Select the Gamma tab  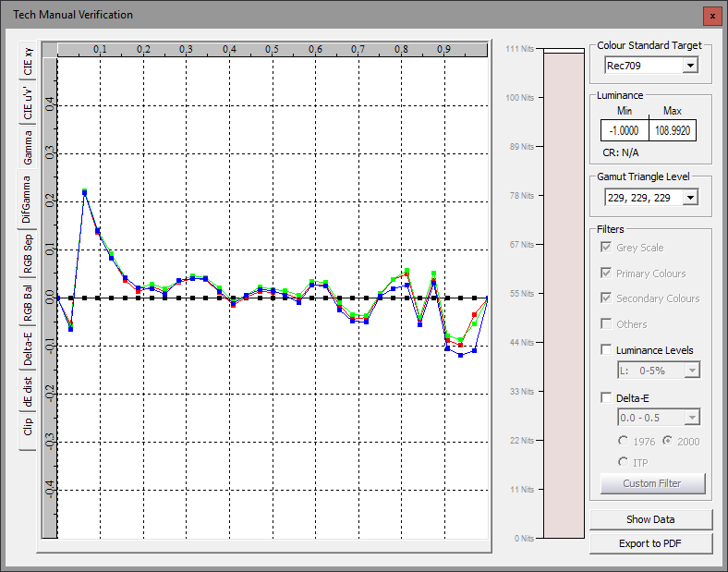(28, 148)
